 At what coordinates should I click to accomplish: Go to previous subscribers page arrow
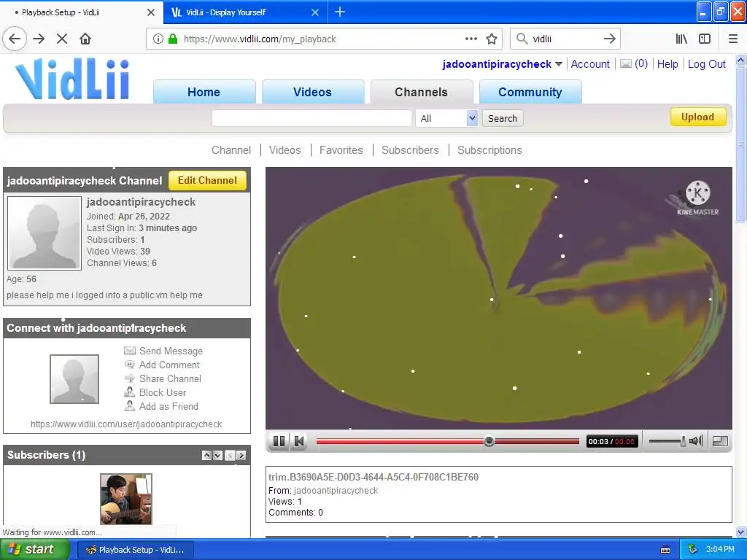click(x=230, y=456)
